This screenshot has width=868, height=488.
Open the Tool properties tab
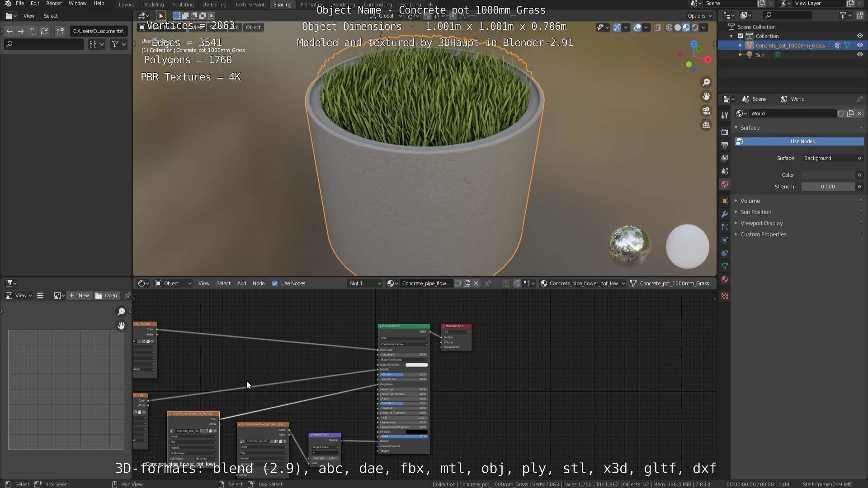tap(725, 115)
